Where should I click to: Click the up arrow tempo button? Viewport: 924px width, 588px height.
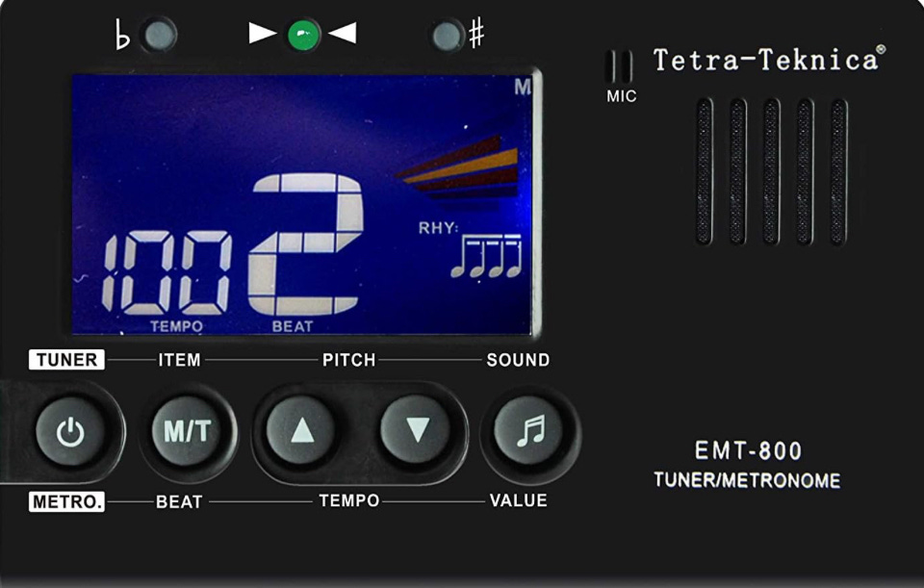301,430
